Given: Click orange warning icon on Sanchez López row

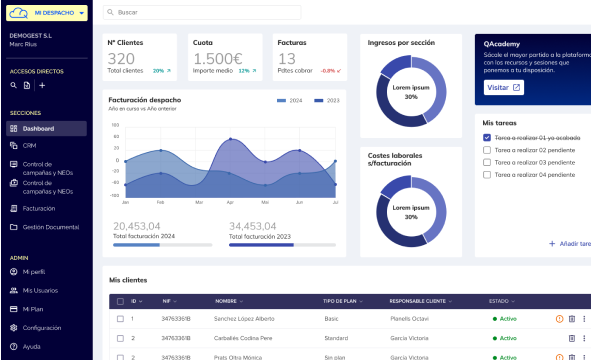Looking at the screenshot, I should click(x=559, y=319).
